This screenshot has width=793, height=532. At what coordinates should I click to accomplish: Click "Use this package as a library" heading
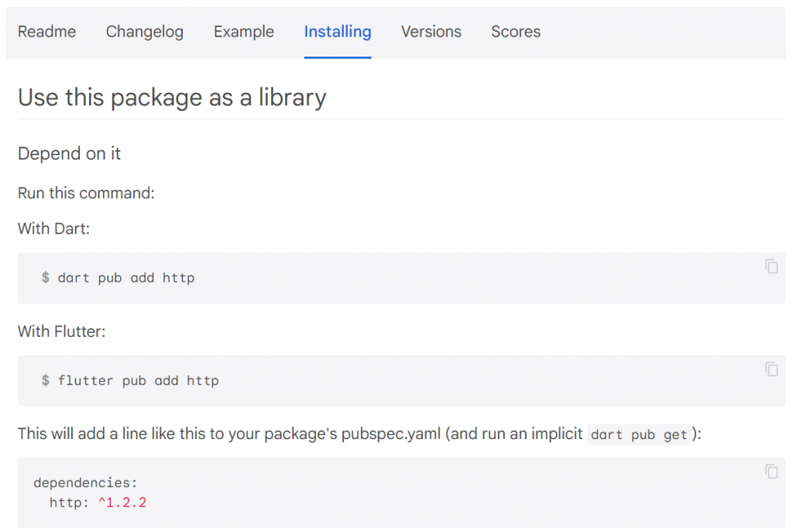tap(172, 98)
